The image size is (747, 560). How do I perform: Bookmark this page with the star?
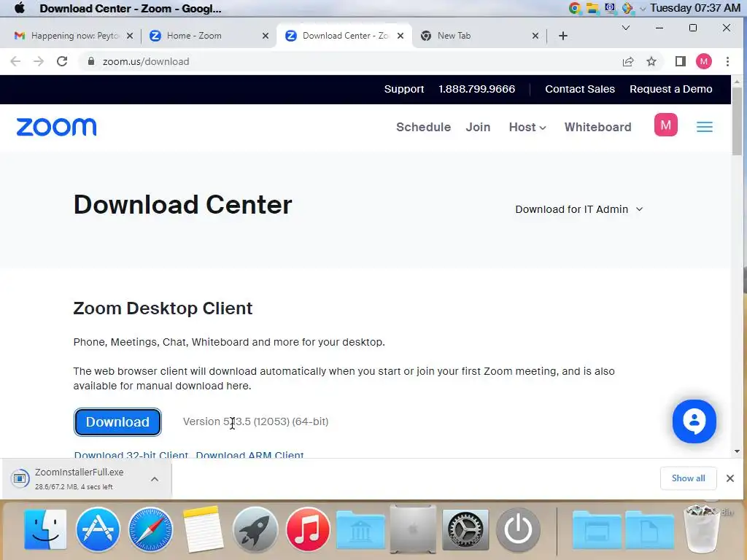click(x=651, y=61)
